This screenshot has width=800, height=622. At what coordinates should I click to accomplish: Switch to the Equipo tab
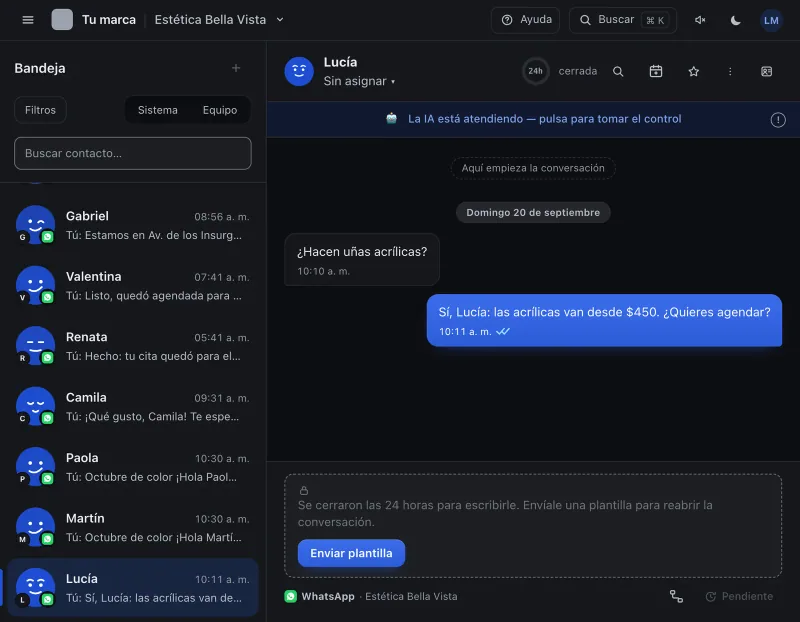pos(220,110)
